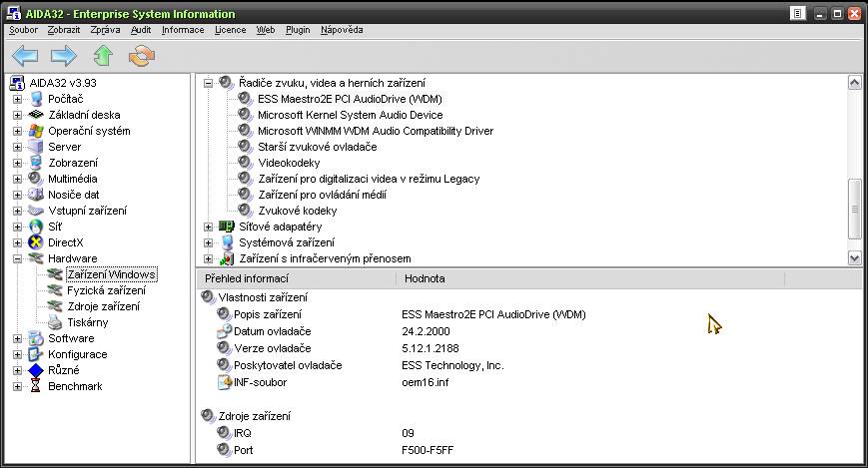The height and width of the screenshot is (468, 868).
Task: Expand the Základní deska tree node
Action: coord(18,115)
